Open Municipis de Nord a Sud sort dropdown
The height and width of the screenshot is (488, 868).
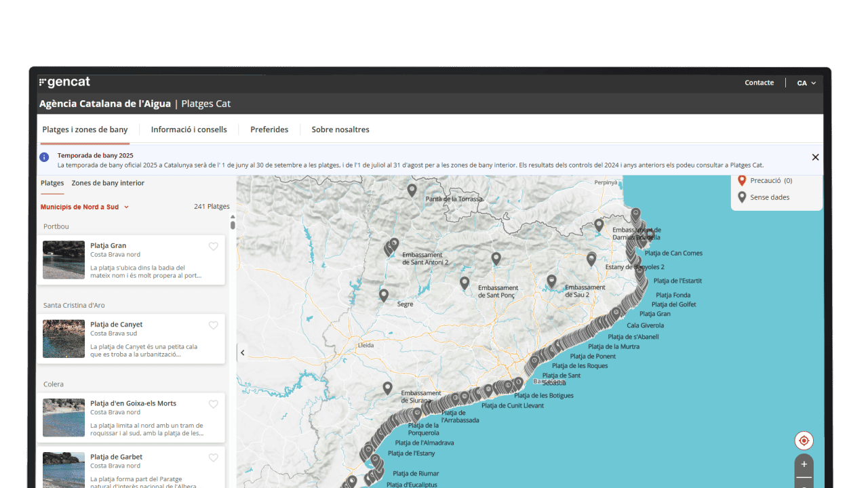(x=84, y=207)
